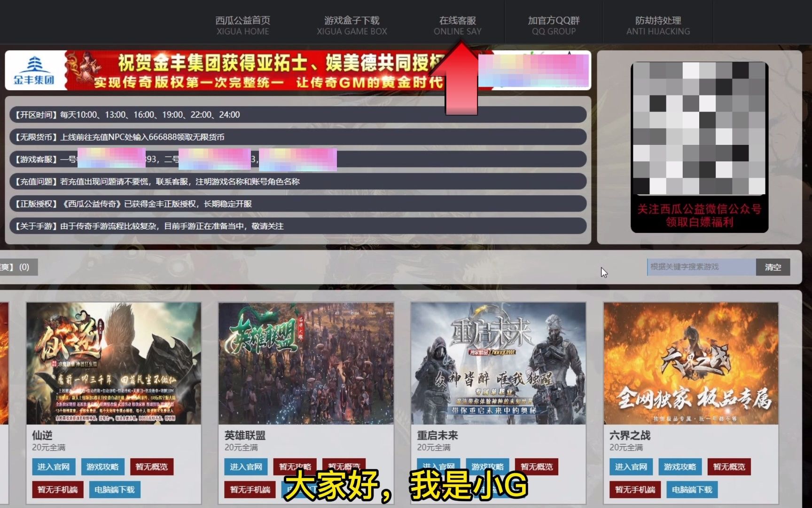Click the 20元全满 label under 六界之战
Screen dimensions: 812x508
coord(626,447)
